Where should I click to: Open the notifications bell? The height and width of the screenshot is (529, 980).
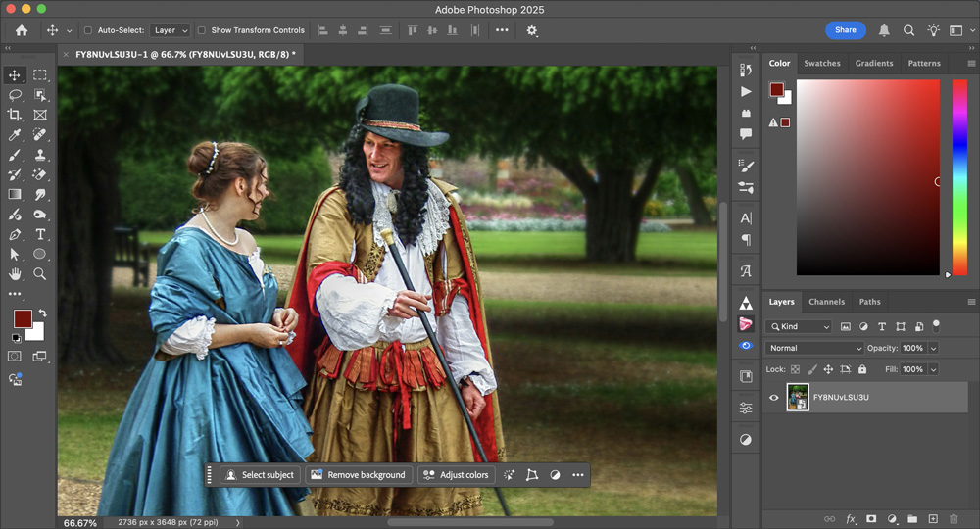[884, 30]
